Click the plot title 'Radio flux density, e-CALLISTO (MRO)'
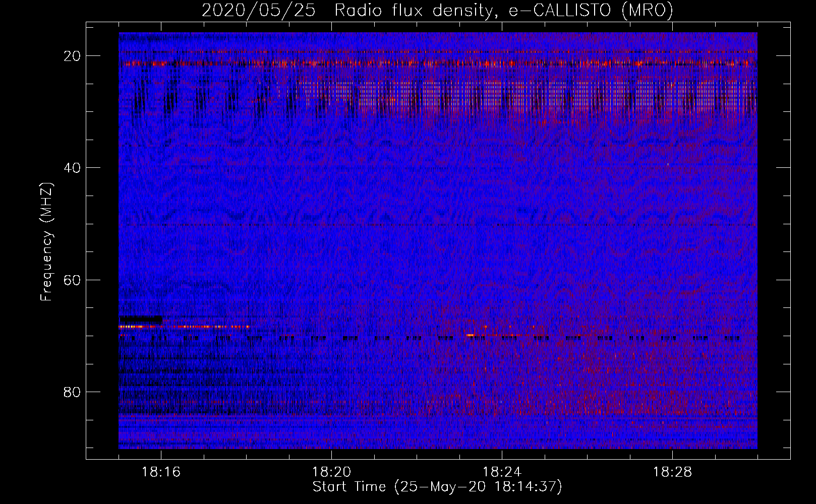The height and width of the screenshot is (504, 816). coord(504,11)
